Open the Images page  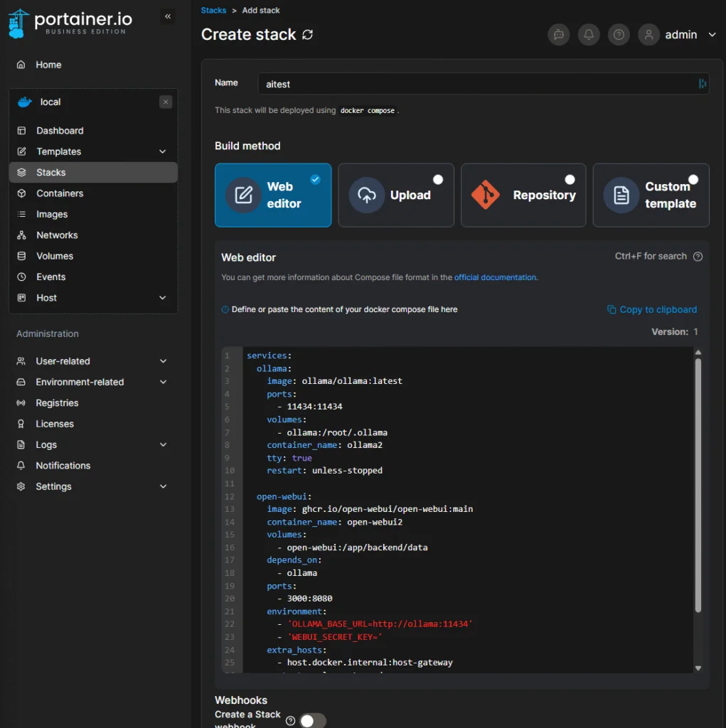tap(52, 214)
